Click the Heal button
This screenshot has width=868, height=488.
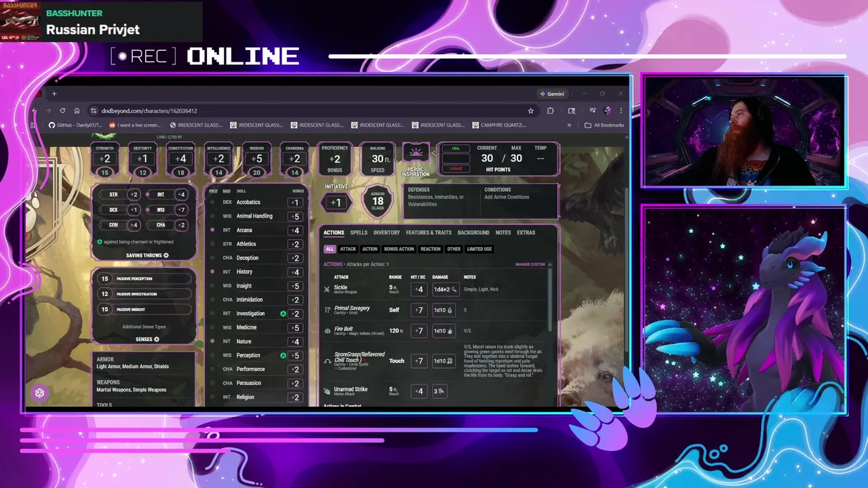456,148
